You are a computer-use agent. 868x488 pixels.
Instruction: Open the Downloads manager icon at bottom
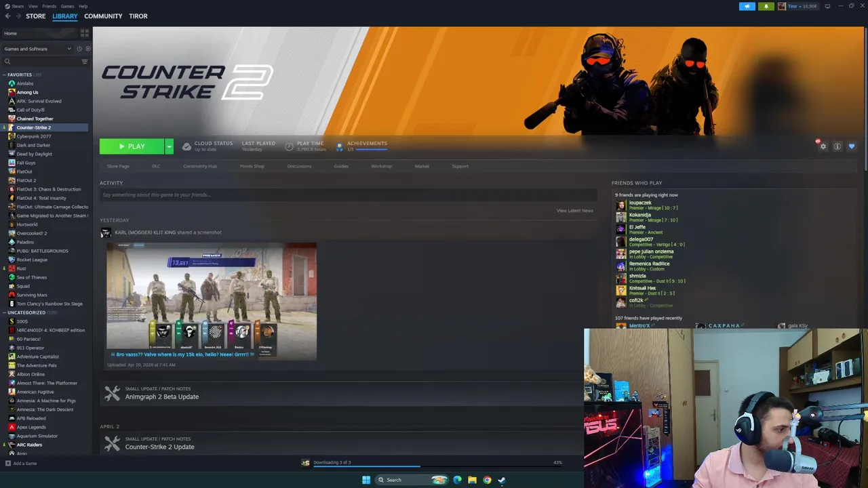[x=305, y=463]
